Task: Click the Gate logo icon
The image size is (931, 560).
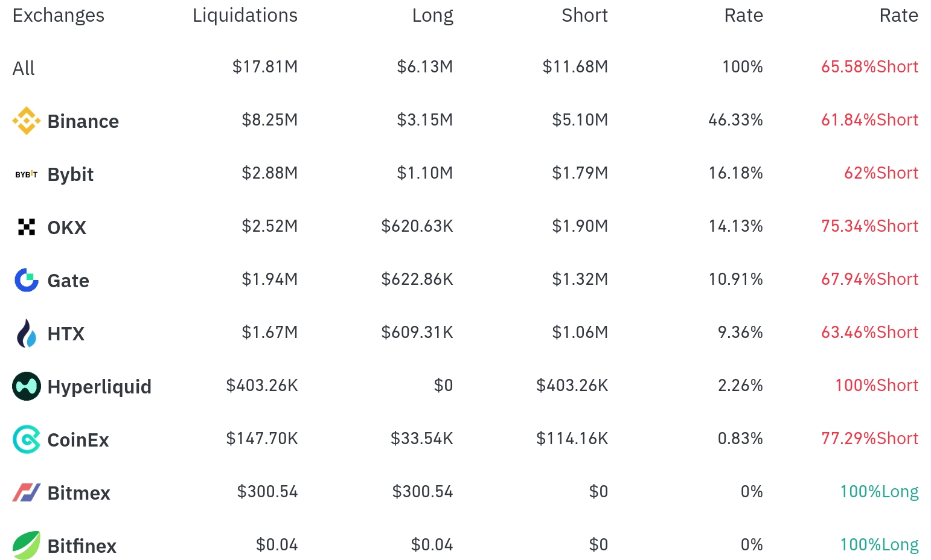Action: 27,280
